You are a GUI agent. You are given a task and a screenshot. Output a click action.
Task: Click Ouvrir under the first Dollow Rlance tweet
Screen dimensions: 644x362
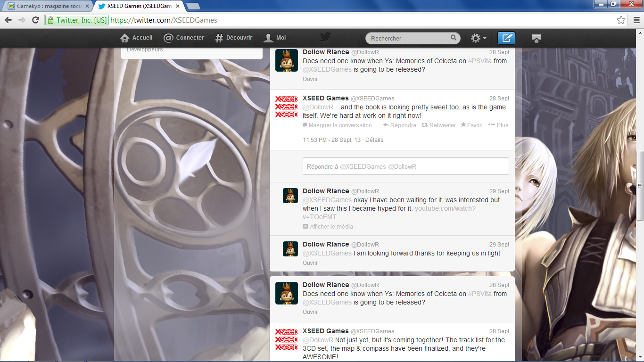click(310, 79)
